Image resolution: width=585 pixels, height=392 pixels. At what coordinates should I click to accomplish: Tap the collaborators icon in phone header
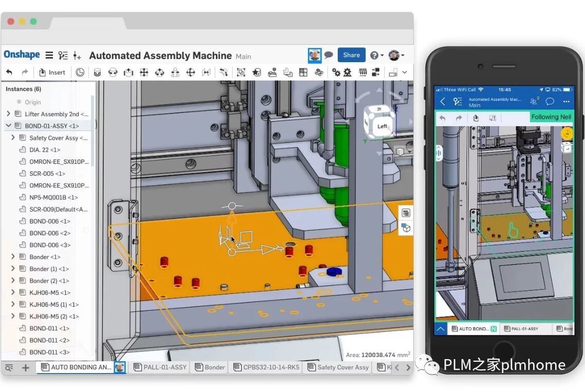coord(534,101)
